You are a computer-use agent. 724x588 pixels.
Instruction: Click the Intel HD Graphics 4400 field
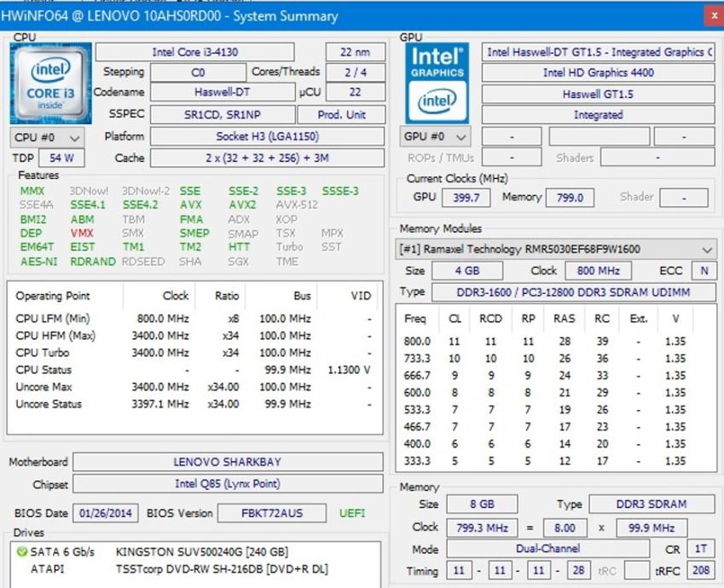pos(598,73)
